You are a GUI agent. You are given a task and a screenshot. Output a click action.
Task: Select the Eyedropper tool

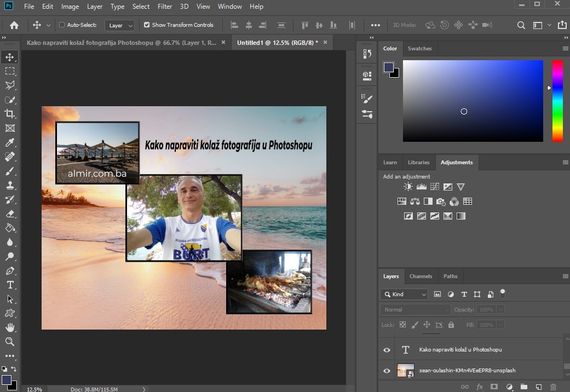pyautogui.click(x=10, y=143)
